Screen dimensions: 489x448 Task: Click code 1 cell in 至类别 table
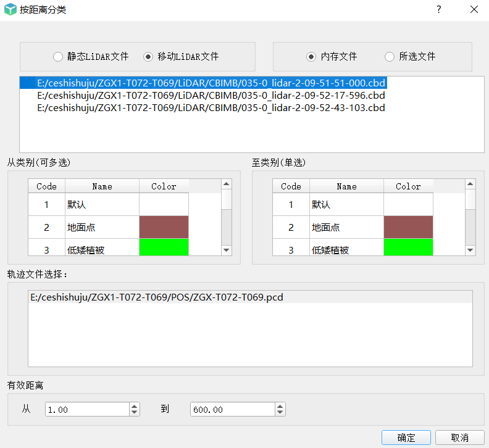tap(291, 204)
